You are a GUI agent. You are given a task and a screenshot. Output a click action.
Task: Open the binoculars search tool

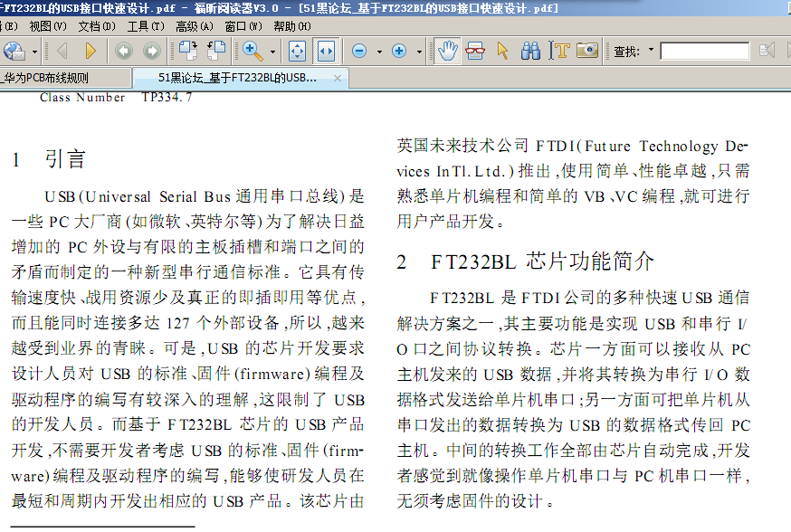[x=530, y=51]
